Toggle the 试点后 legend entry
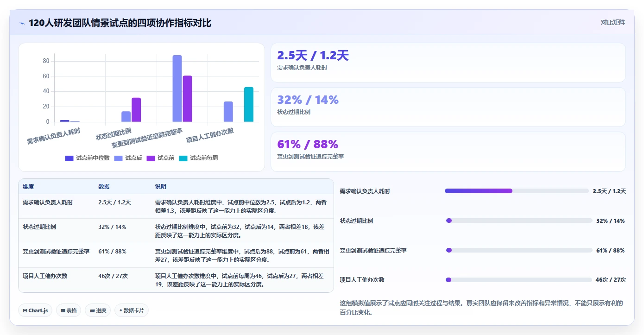The height and width of the screenshot is (335, 644). click(128, 158)
